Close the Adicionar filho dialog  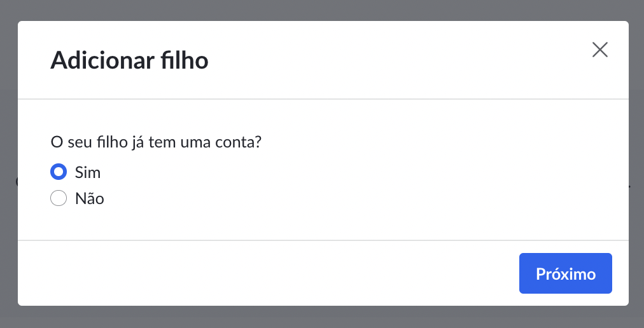[599, 50]
